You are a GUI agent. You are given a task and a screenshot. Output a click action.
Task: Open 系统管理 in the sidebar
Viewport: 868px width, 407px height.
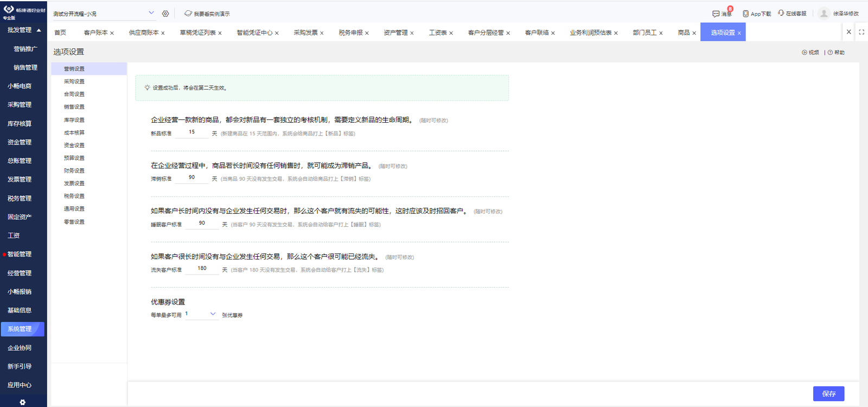[22, 329]
